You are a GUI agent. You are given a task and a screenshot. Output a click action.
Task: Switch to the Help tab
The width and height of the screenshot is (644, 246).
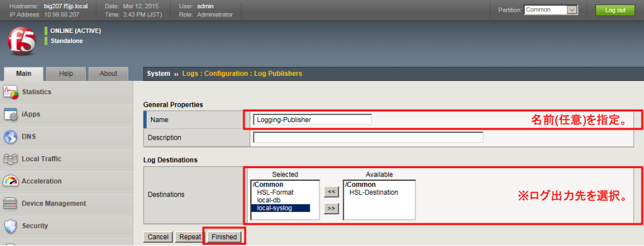point(66,73)
